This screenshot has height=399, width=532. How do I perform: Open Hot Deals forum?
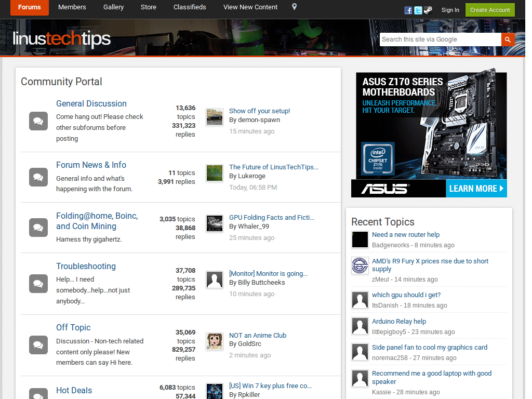74,391
